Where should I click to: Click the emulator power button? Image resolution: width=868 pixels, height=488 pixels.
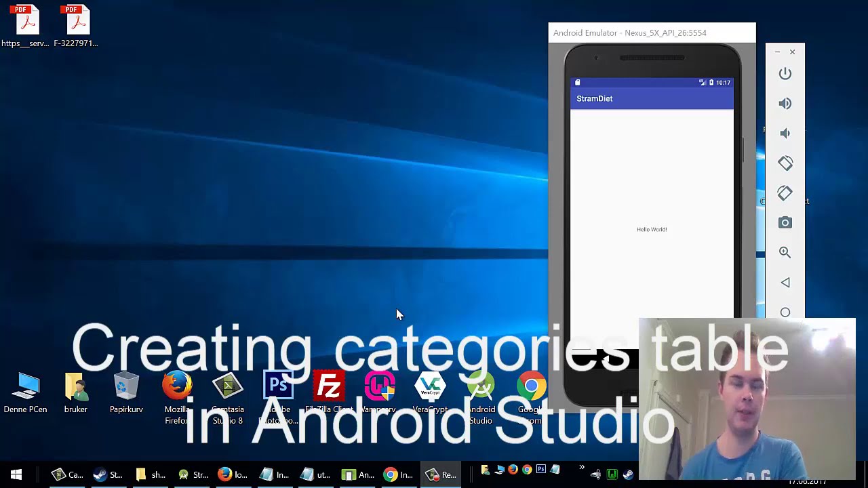pos(785,74)
